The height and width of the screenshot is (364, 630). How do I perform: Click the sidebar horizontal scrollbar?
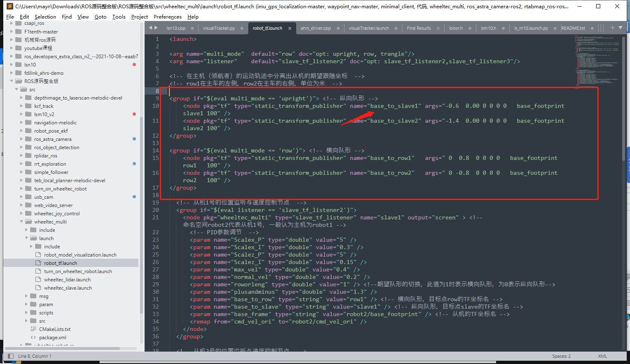click(x=62, y=348)
